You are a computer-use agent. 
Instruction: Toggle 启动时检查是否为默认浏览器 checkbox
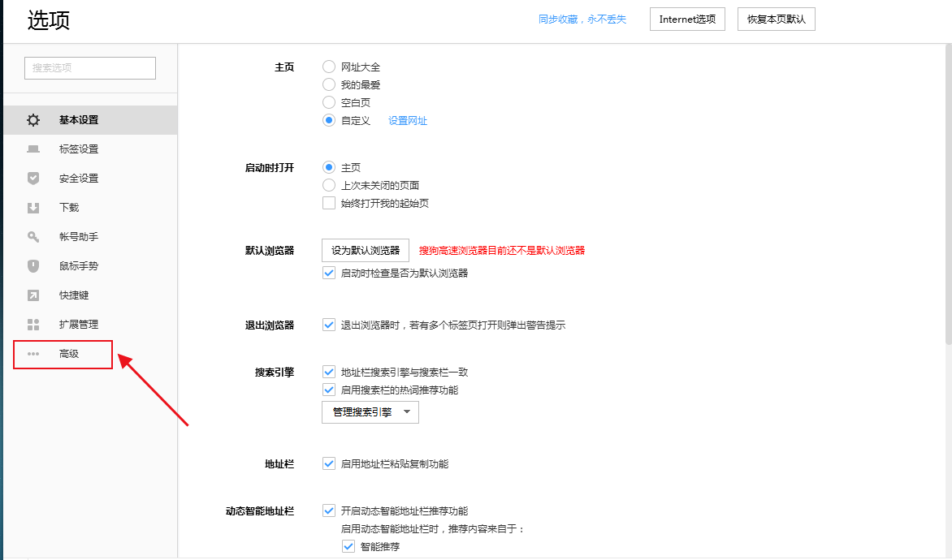click(328, 273)
